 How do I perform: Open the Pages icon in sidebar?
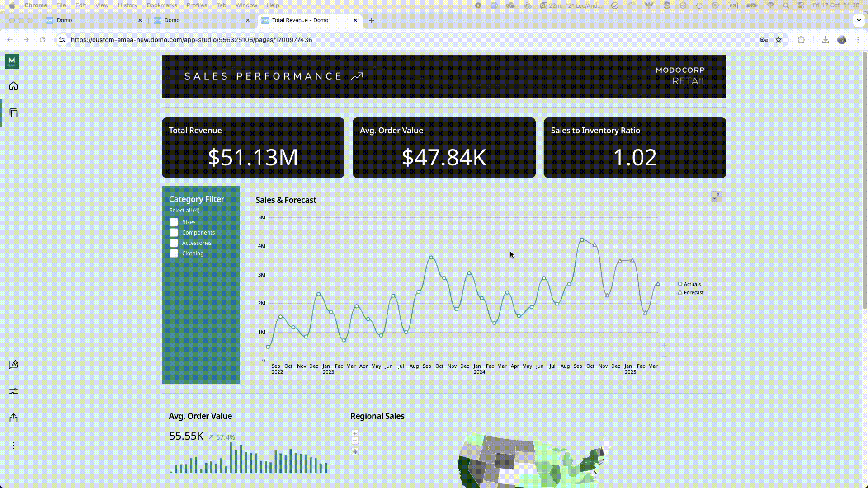pyautogui.click(x=14, y=113)
